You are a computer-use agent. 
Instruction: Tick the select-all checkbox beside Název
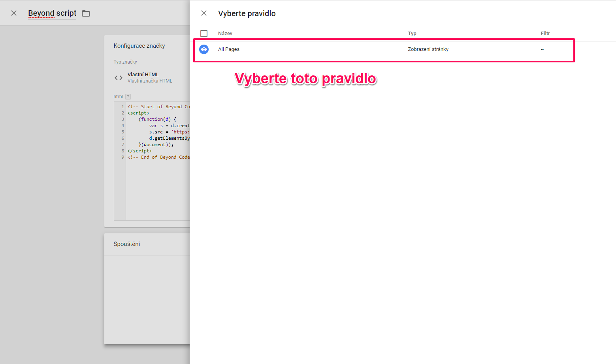pos(204,34)
